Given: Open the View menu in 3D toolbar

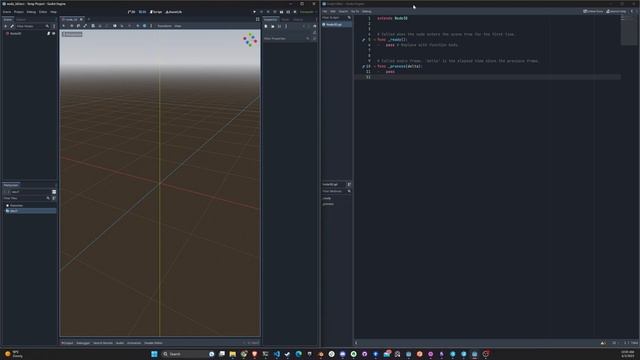Looking at the screenshot, I should 178,26.
